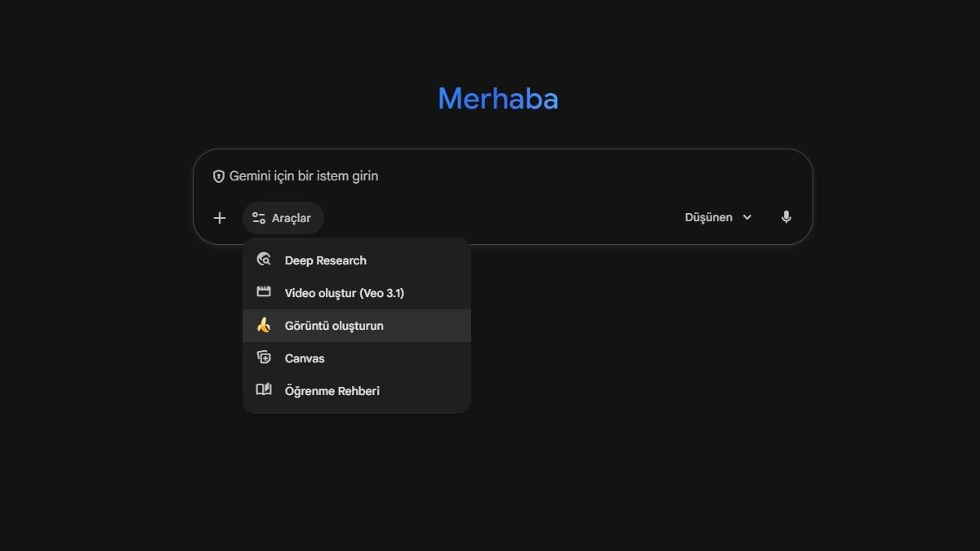The image size is (980, 551).
Task: Click the blue Merhaba greeting heading
Action: tap(498, 99)
